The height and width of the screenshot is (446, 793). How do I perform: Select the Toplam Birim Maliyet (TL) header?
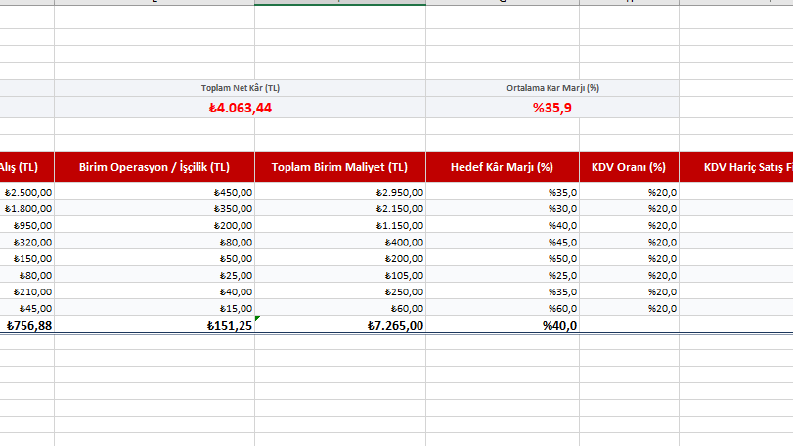[x=340, y=167]
